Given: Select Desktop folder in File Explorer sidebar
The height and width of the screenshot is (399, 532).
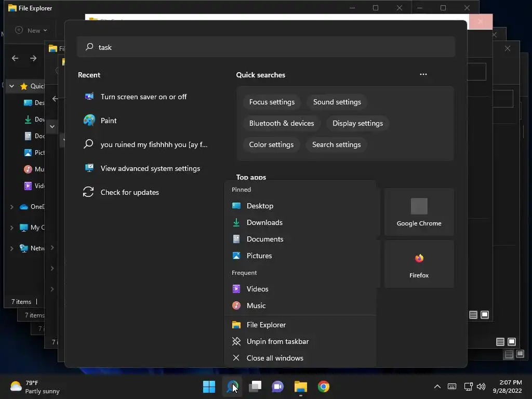Looking at the screenshot, I should [34, 103].
